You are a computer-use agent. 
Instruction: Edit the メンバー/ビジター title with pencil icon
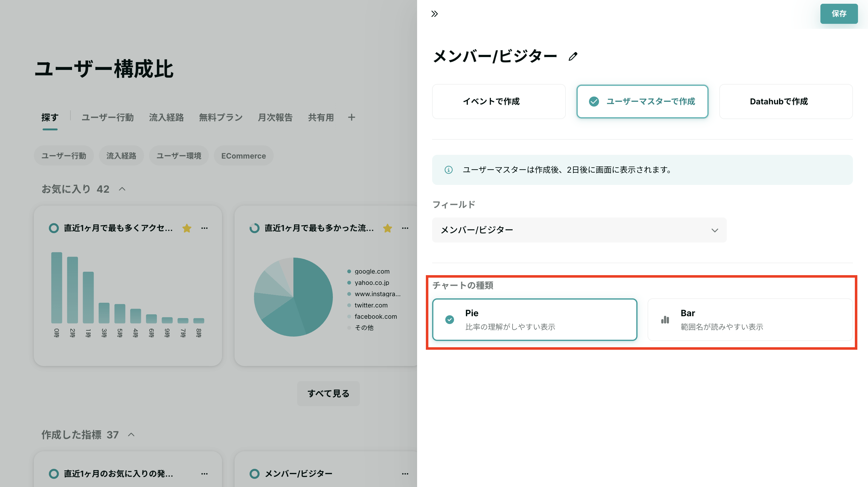(573, 56)
